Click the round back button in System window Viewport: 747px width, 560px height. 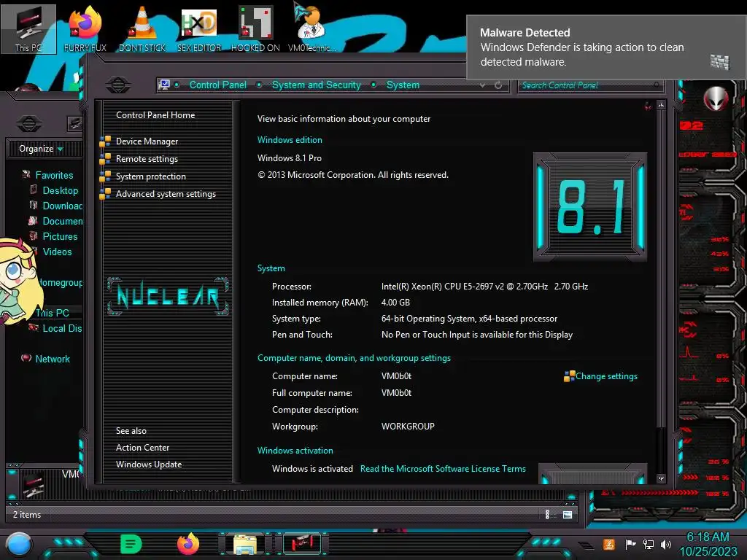pyautogui.click(x=117, y=85)
